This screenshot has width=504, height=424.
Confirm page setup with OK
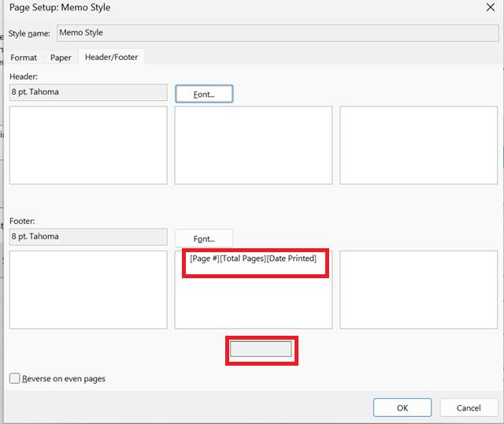(x=402, y=407)
